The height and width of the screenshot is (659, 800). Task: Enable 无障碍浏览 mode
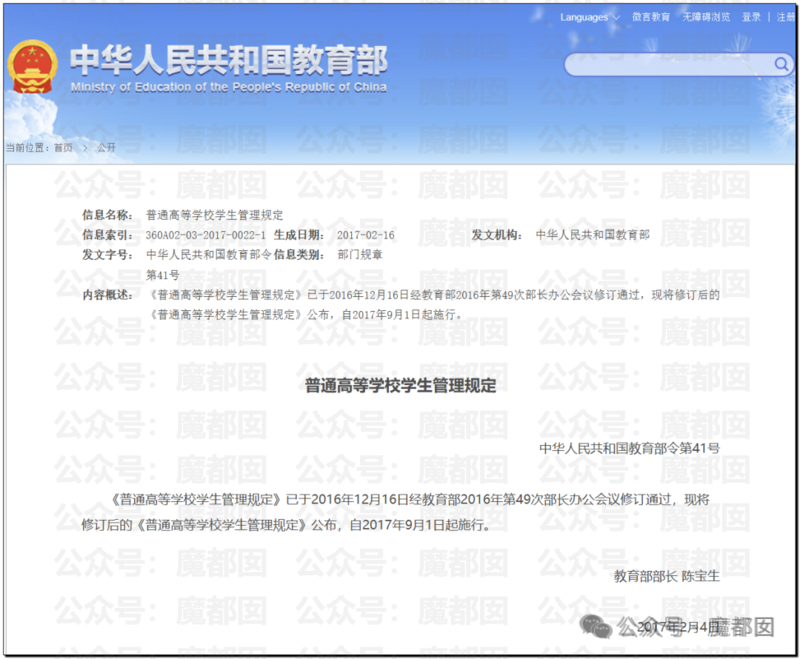(x=707, y=17)
